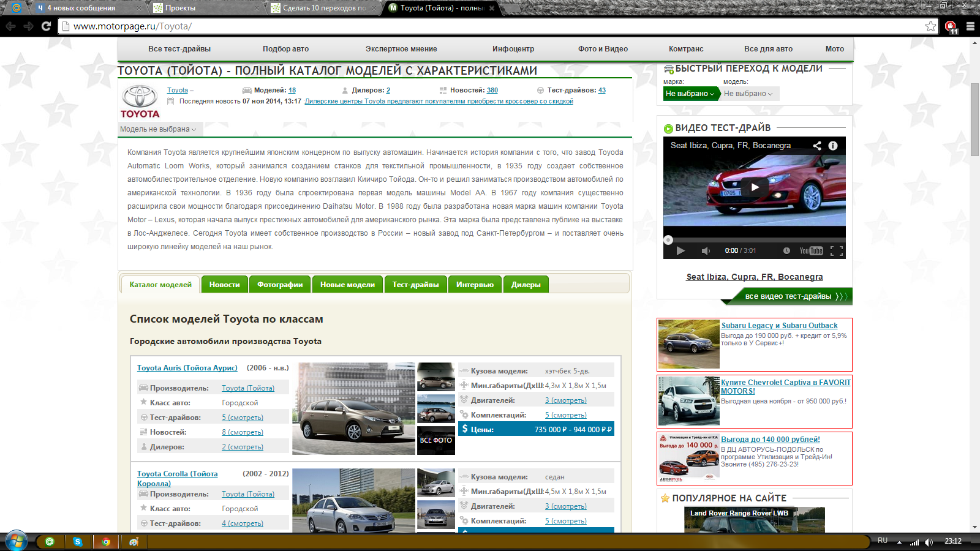Switch to the 'Новости' tab
The width and height of the screenshot is (980, 551).
(224, 285)
